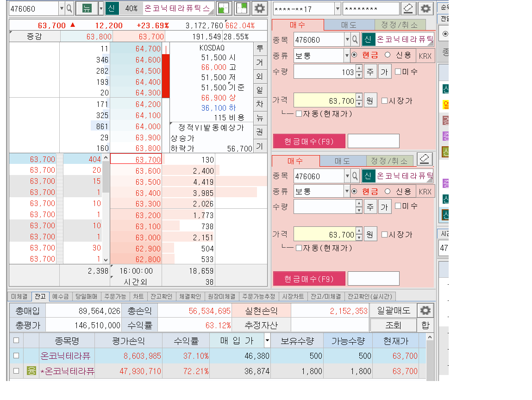Click the first green quadrant layout icon
532x400 pixels.
coord(224,8)
